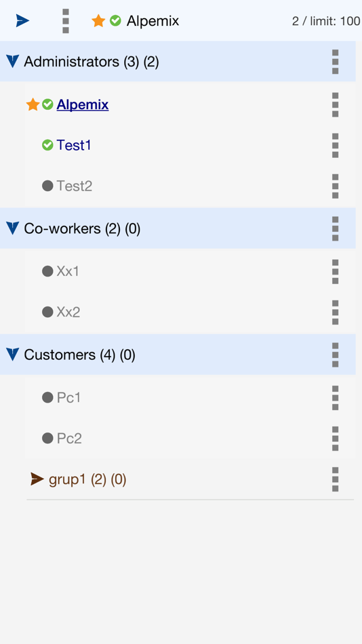Open the three-dot menu for Test1
362x644 pixels.
[336, 145]
